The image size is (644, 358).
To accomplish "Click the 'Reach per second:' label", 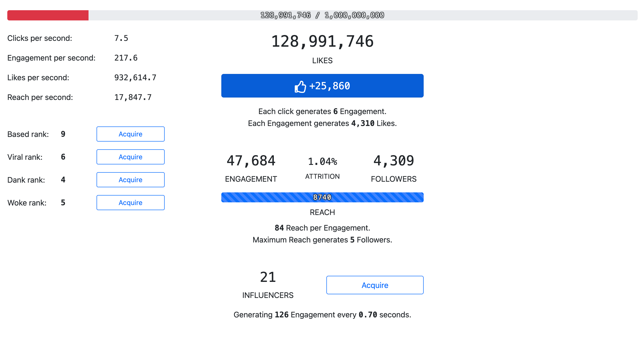I will point(40,97).
